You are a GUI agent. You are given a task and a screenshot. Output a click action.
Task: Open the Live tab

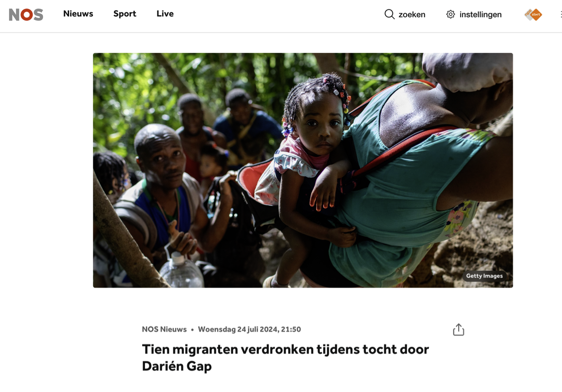click(165, 14)
